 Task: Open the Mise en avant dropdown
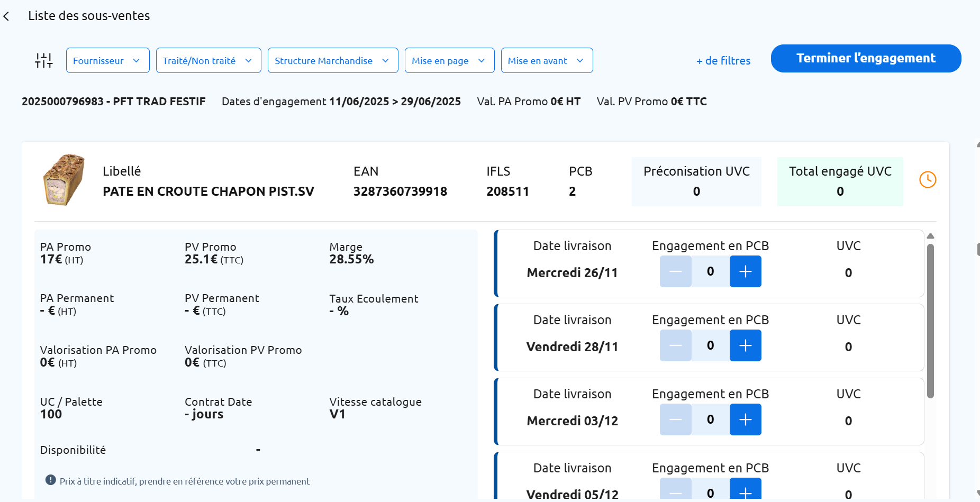click(547, 60)
